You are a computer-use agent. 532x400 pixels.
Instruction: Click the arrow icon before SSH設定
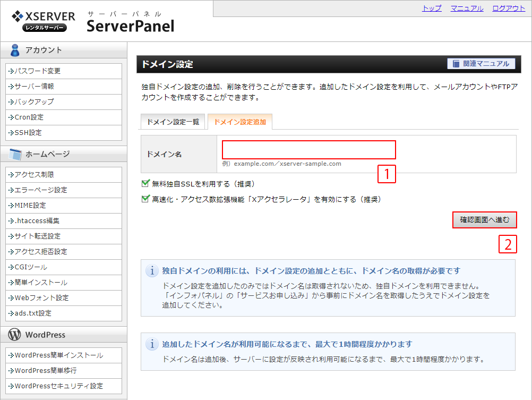10,132
